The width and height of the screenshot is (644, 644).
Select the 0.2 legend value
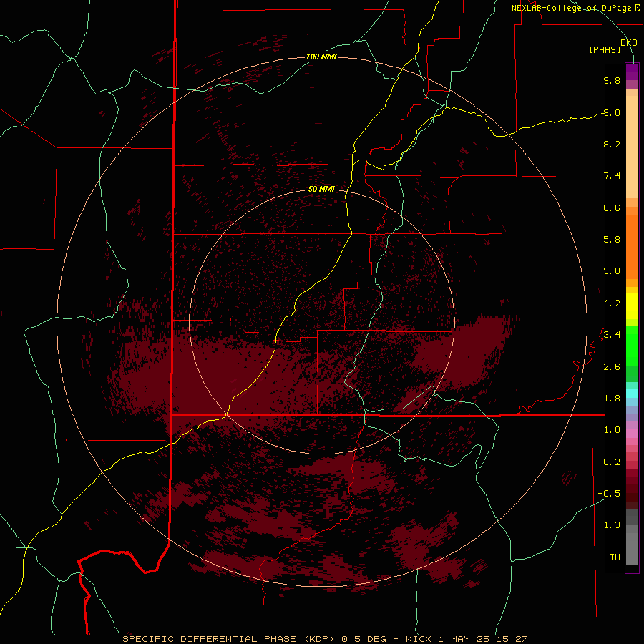(x=612, y=462)
